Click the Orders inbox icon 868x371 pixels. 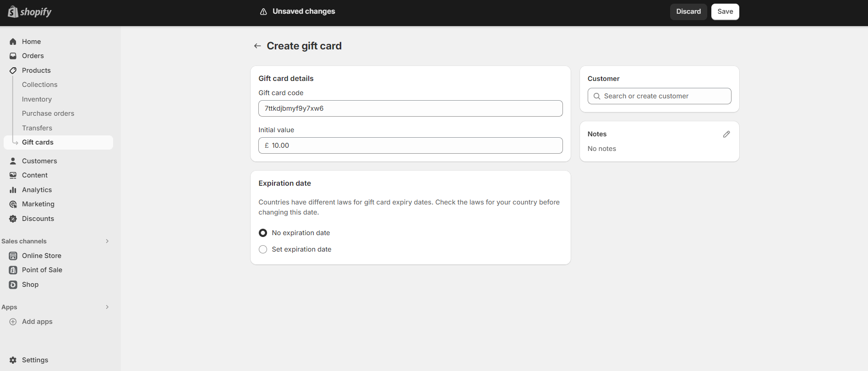coord(13,56)
